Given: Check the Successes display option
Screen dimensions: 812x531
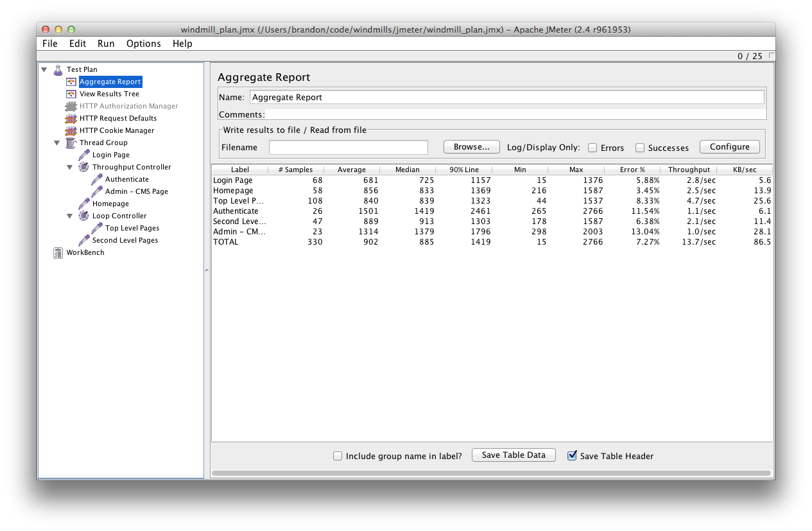Looking at the screenshot, I should pyautogui.click(x=639, y=147).
